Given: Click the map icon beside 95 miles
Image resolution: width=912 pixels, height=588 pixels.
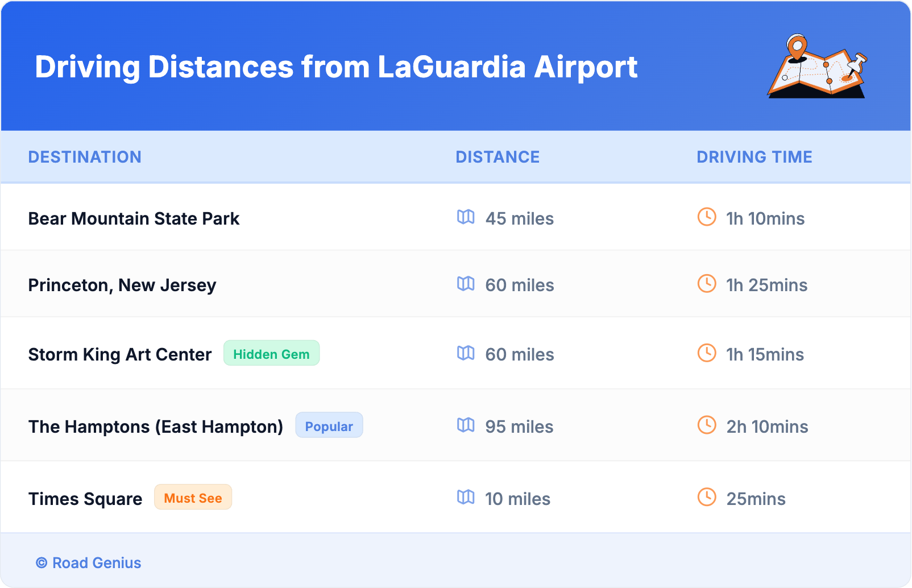Looking at the screenshot, I should 466,425.
